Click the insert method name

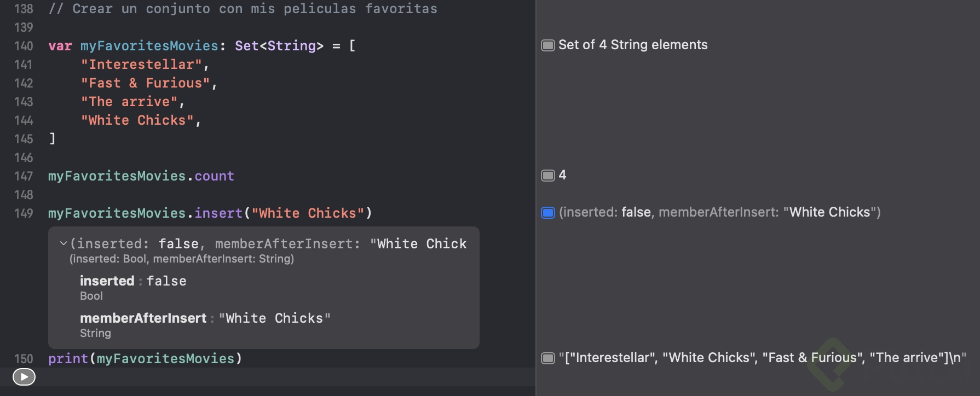point(218,213)
